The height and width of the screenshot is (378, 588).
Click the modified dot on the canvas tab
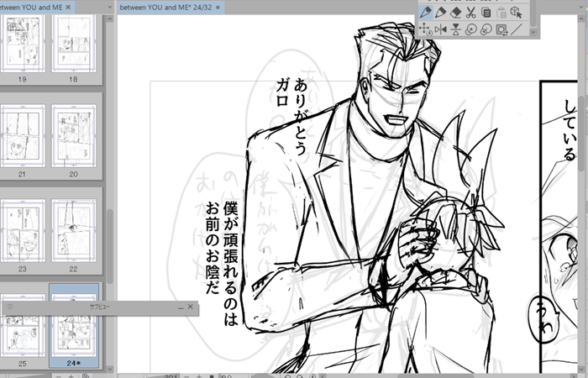pos(218,8)
